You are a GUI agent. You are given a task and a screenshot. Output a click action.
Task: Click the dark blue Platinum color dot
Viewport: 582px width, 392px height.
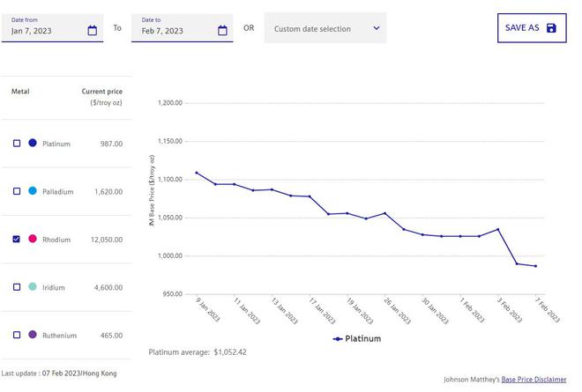[x=33, y=143]
